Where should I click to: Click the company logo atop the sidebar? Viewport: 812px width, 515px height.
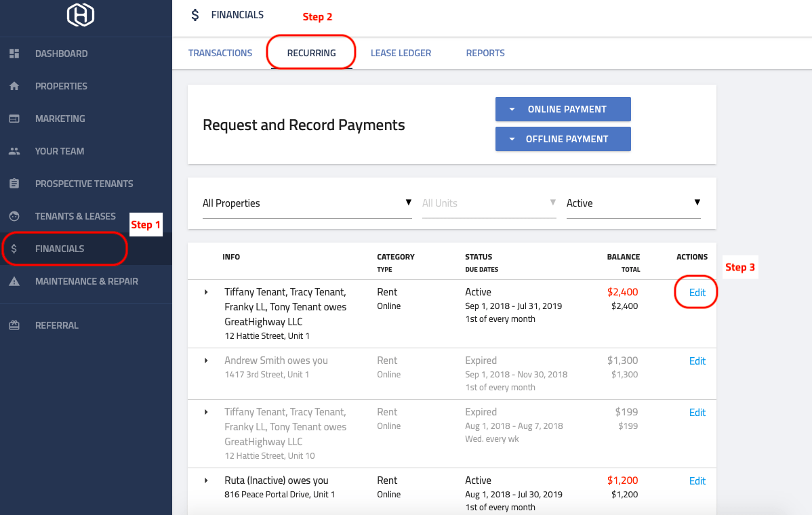(81, 15)
